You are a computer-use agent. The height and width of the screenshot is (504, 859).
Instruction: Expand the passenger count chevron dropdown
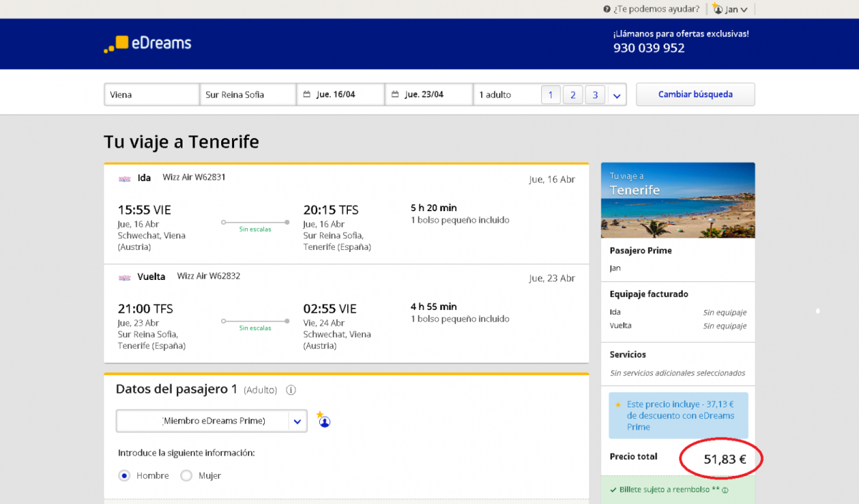point(617,94)
